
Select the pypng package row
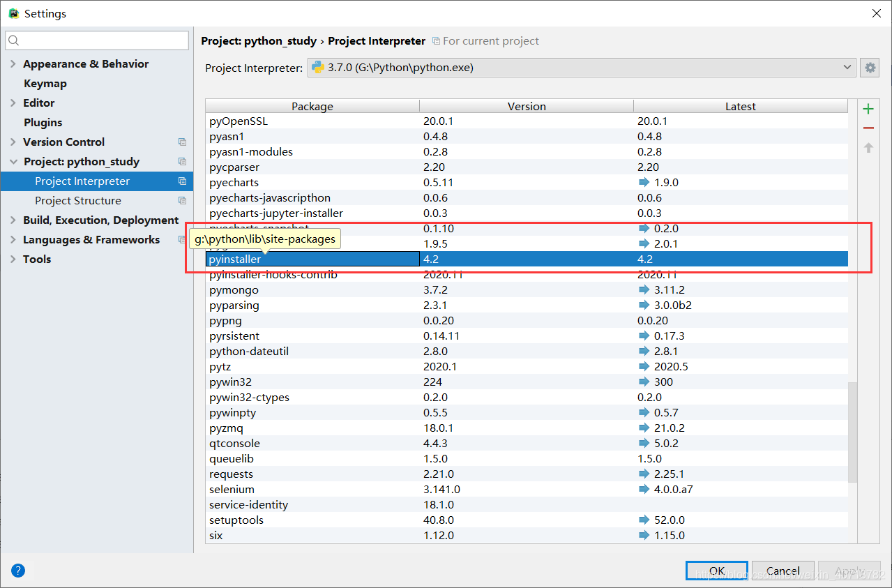(x=527, y=320)
